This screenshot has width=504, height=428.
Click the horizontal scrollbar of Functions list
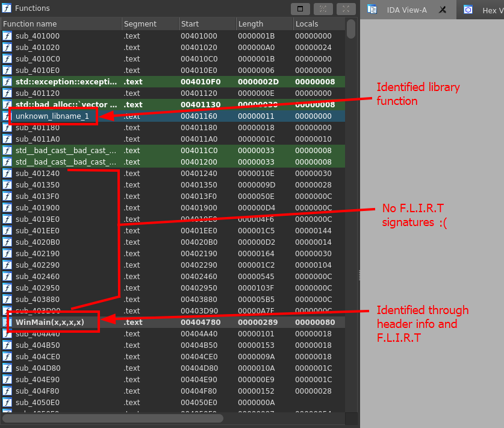pyautogui.click(x=113, y=418)
